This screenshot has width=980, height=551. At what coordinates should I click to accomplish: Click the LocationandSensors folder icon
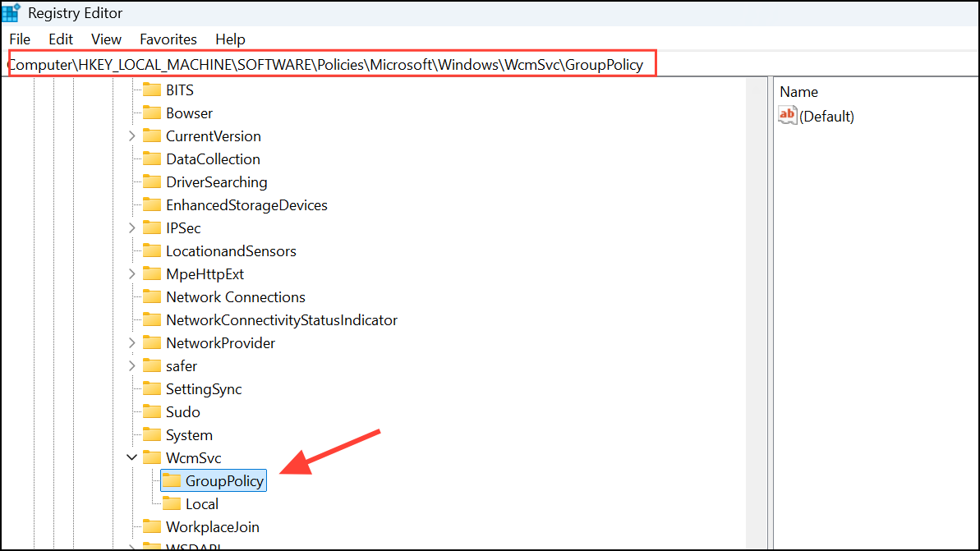pyautogui.click(x=152, y=250)
